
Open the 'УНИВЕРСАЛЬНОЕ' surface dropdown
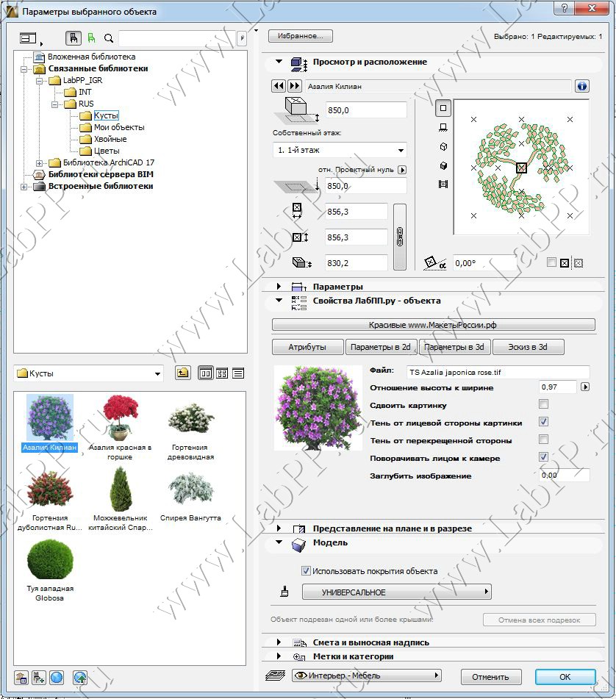[x=397, y=592]
